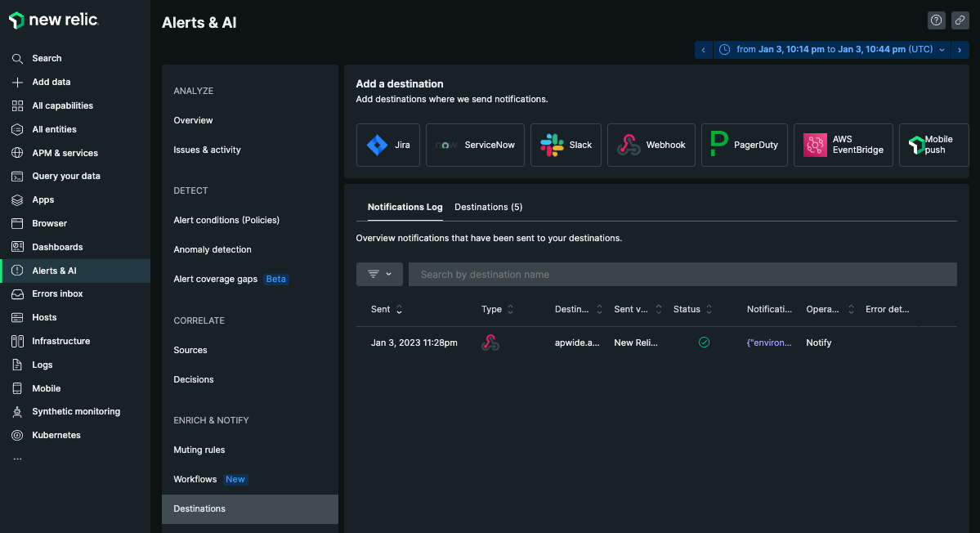
Task: Open the filter dropdown button
Action: pos(379,274)
